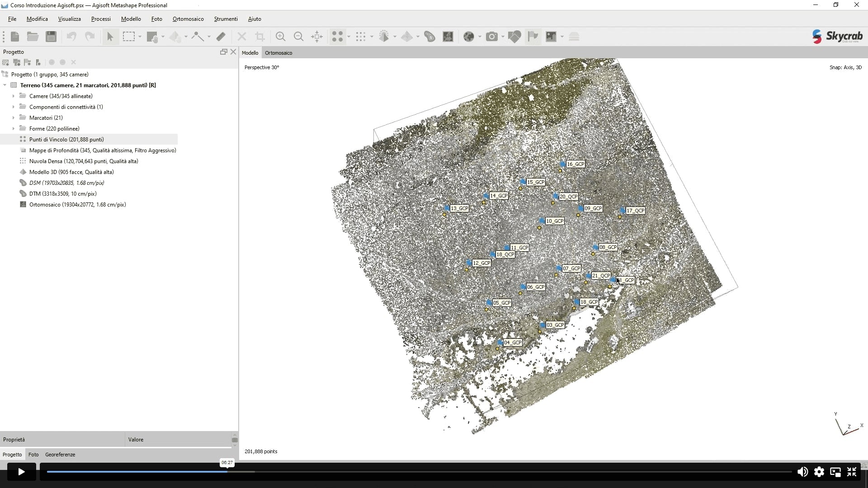The image size is (868, 488).
Task: Expand the Marcatori (21) folder
Action: 14,118
